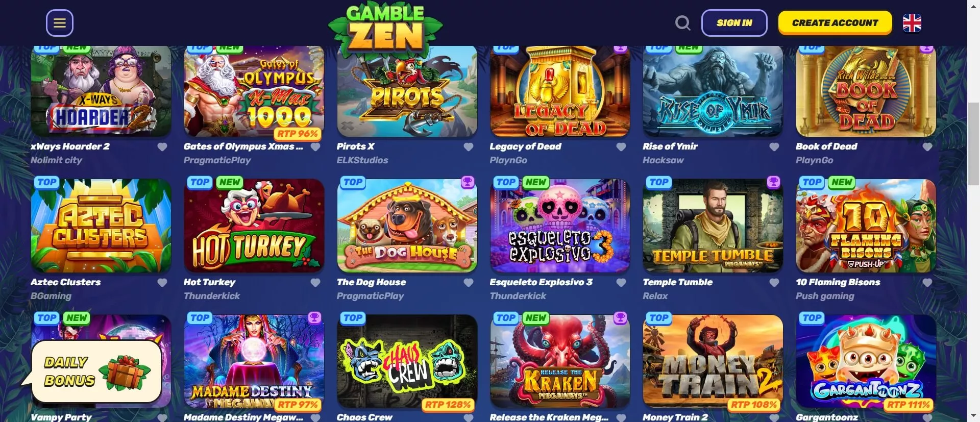Open Money Train 2 game thumbnail
This screenshot has width=980, height=422.
(713, 361)
